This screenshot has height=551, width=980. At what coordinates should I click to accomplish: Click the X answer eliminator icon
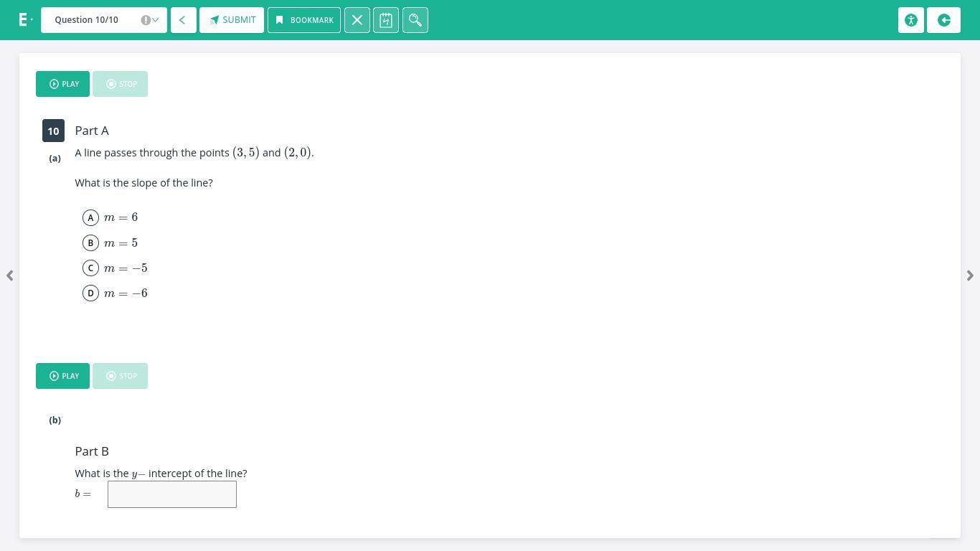[x=357, y=20]
